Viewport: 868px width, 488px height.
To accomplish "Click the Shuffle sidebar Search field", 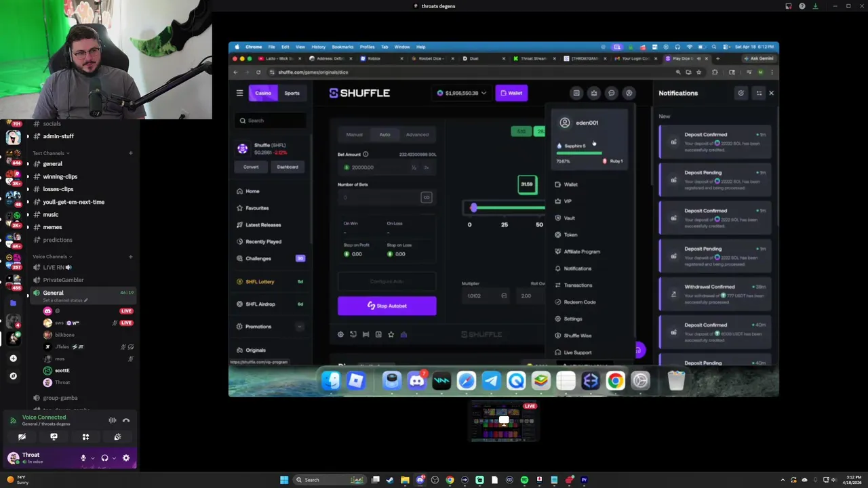I will click(x=271, y=121).
